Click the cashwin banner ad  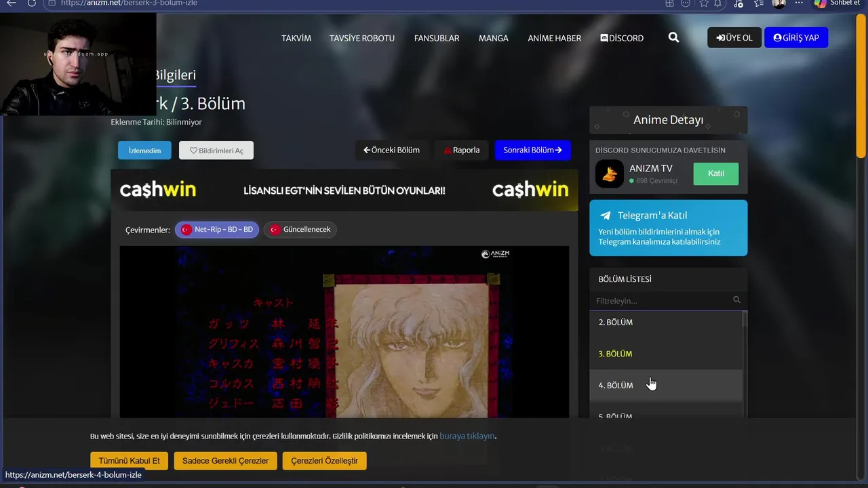(x=344, y=190)
